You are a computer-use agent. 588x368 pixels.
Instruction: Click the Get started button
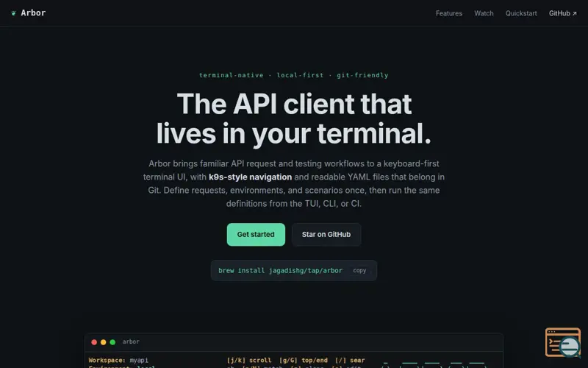coord(256,234)
